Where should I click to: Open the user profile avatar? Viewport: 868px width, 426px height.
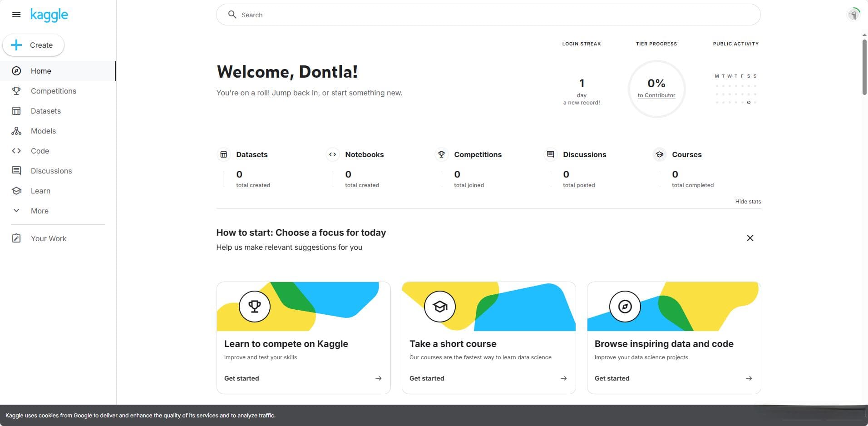pyautogui.click(x=853, y=15)
